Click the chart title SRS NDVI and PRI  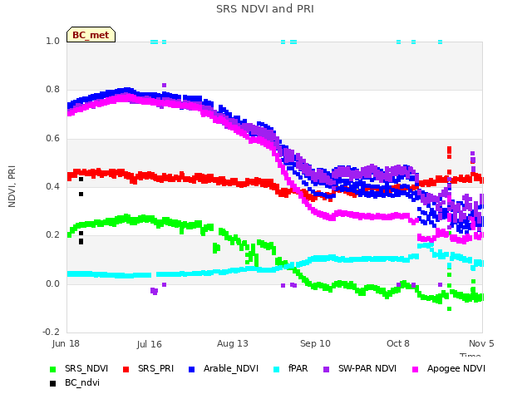tap(265, 9)
